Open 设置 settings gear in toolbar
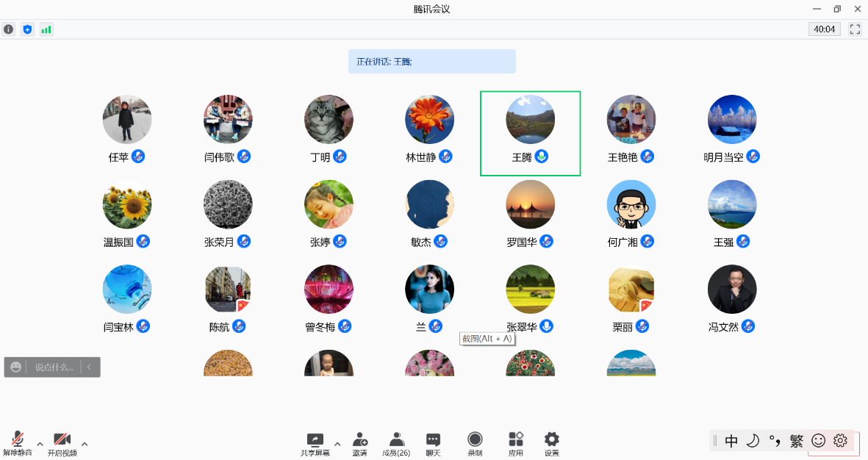This screenshot has height=460, width=868. coord(552,443)
